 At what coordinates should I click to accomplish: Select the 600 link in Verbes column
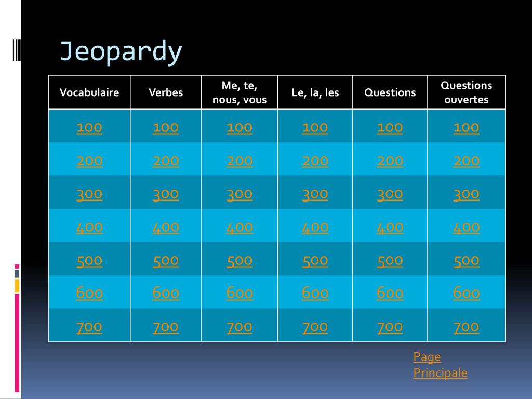[166, 293]
